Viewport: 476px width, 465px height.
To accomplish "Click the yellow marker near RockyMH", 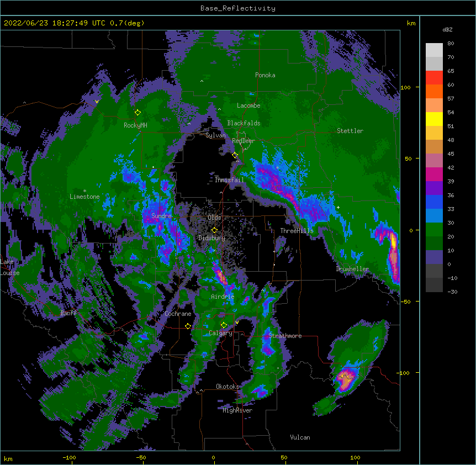I will tap(137, 113).
